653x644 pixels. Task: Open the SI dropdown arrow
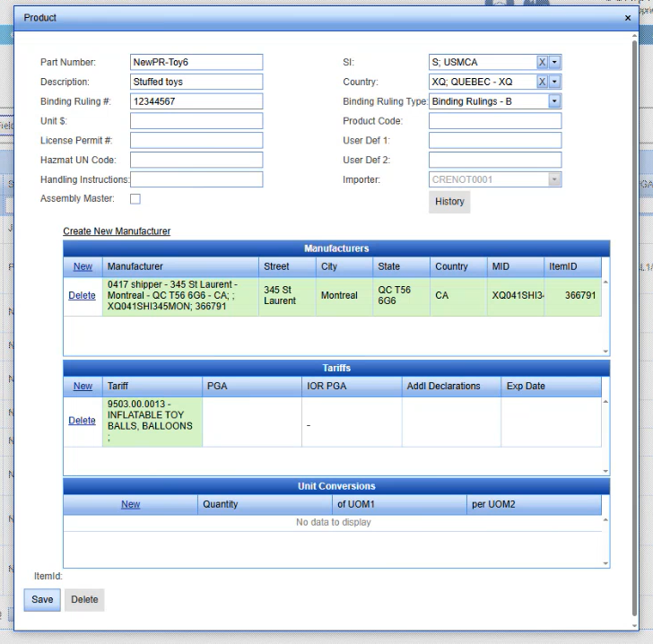coord(554,62)
